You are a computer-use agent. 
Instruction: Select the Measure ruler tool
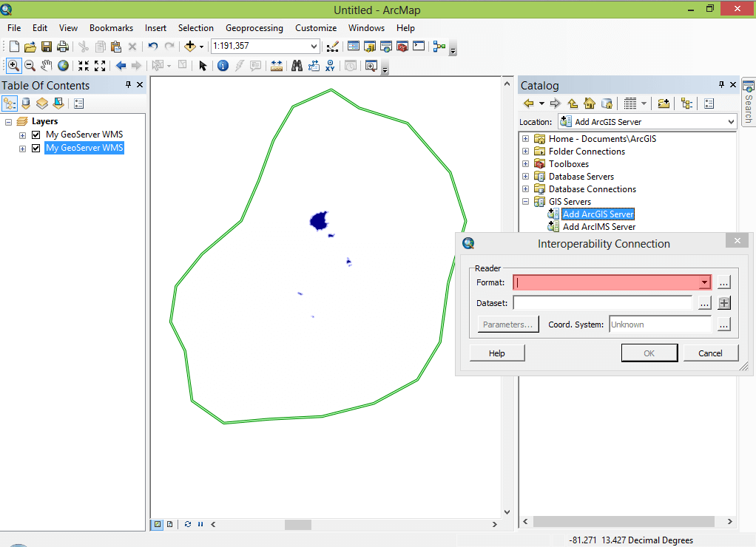pyautogui.click(x=277, y=66)
